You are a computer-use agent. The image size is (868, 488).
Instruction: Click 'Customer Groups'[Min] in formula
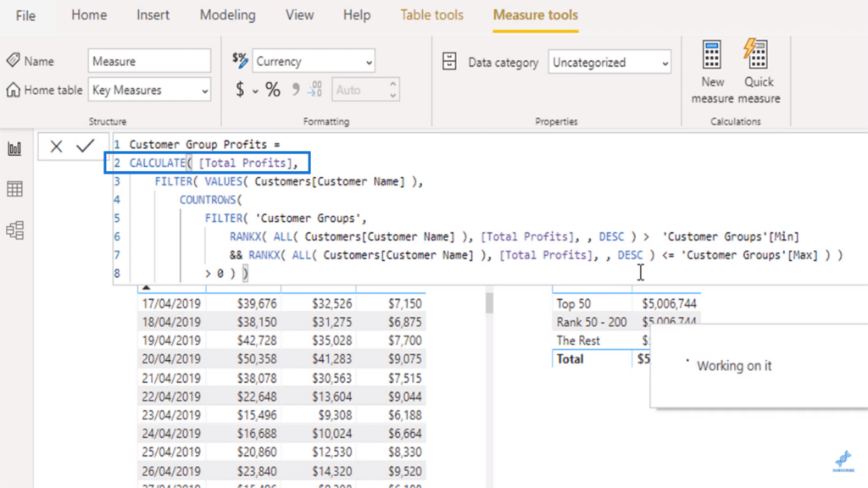point(732,237)
